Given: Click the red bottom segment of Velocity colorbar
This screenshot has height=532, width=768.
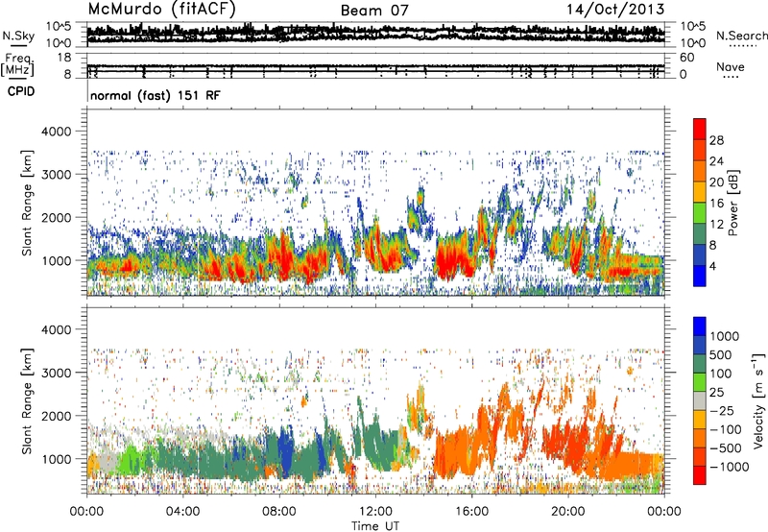Looking at the screenshot, I should click(700, 475).
